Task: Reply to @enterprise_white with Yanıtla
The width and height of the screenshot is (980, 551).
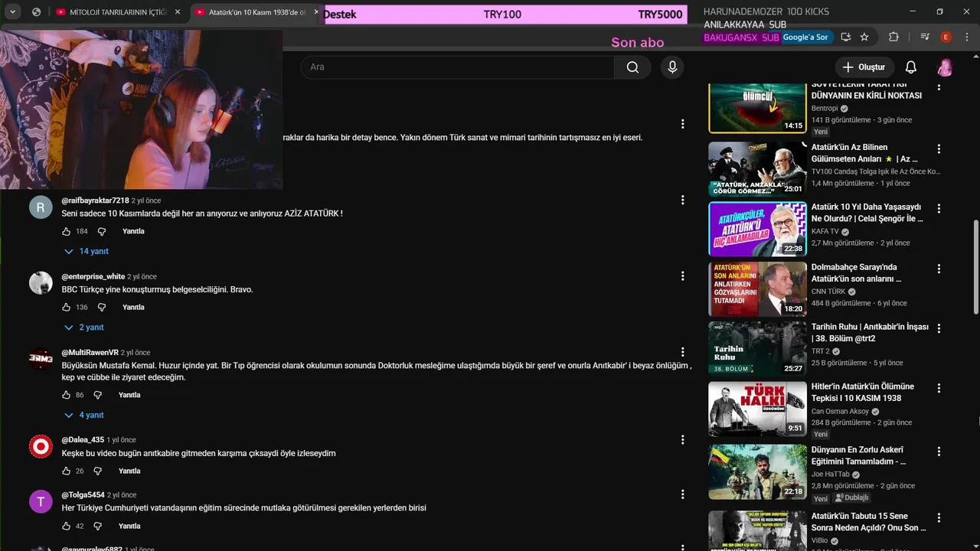Action: (133, 307)
